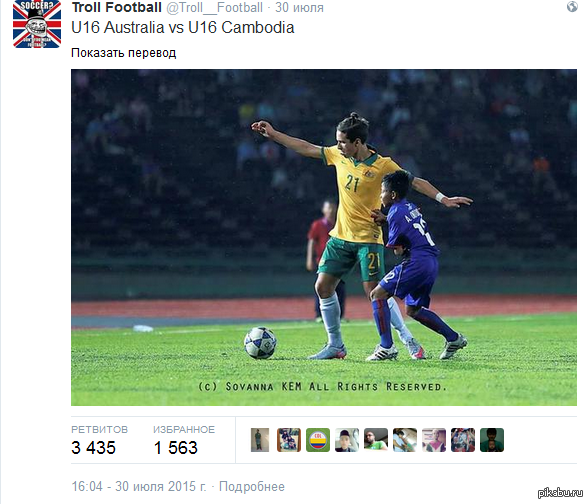The height and width of the screenshot is (504, 588).
Task: Open seventh retweeter avatar with pink top
Action: point(434,440)
